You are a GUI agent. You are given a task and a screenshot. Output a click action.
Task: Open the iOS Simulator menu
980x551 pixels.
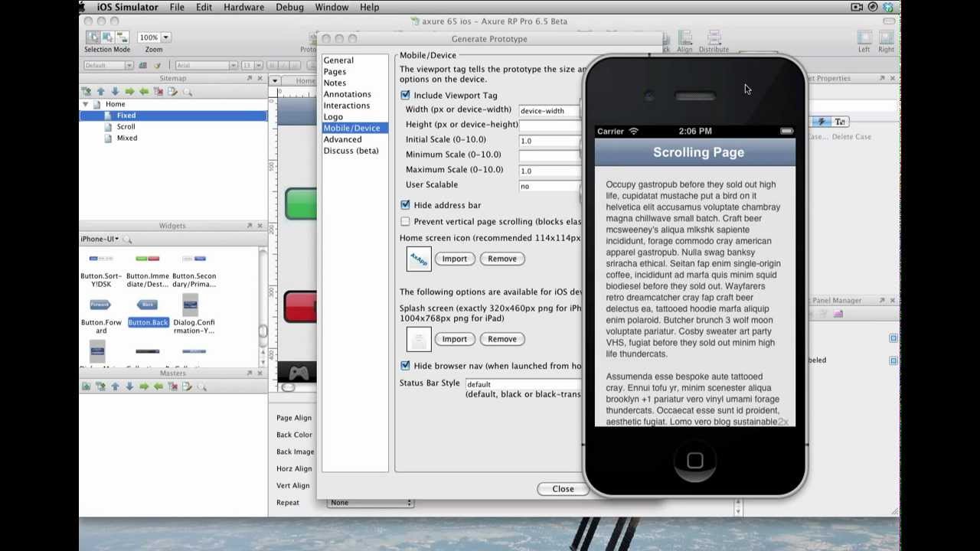tap(127, 7)
